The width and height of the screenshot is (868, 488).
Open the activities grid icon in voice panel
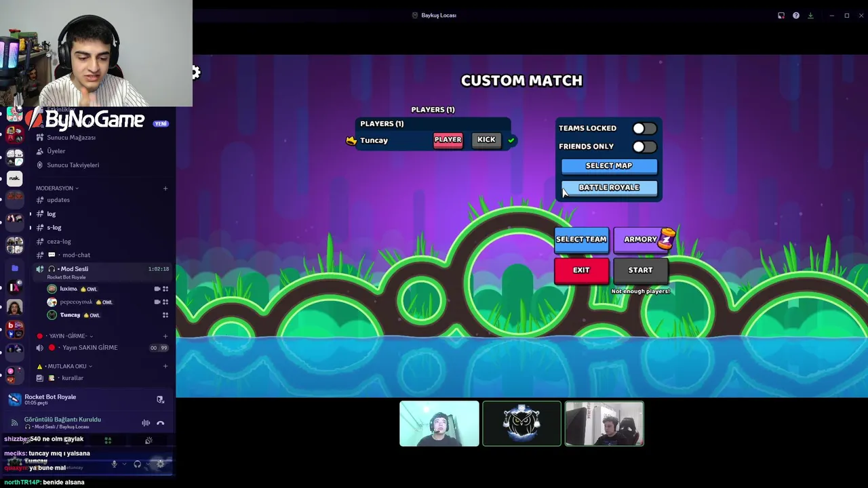click(x=108, y=441)
